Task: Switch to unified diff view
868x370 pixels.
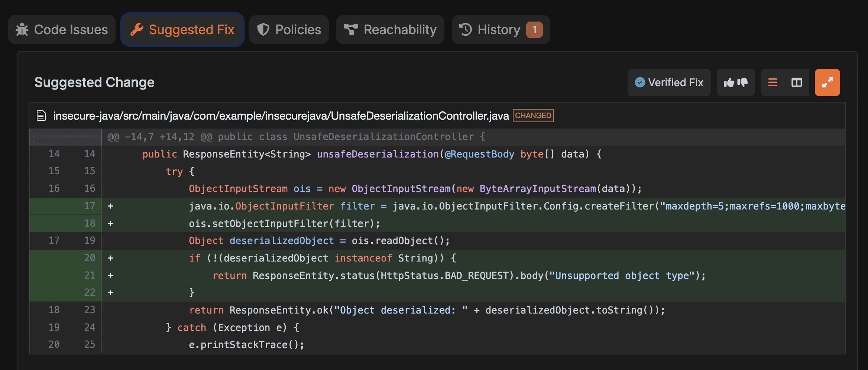Action: (773, 82)
